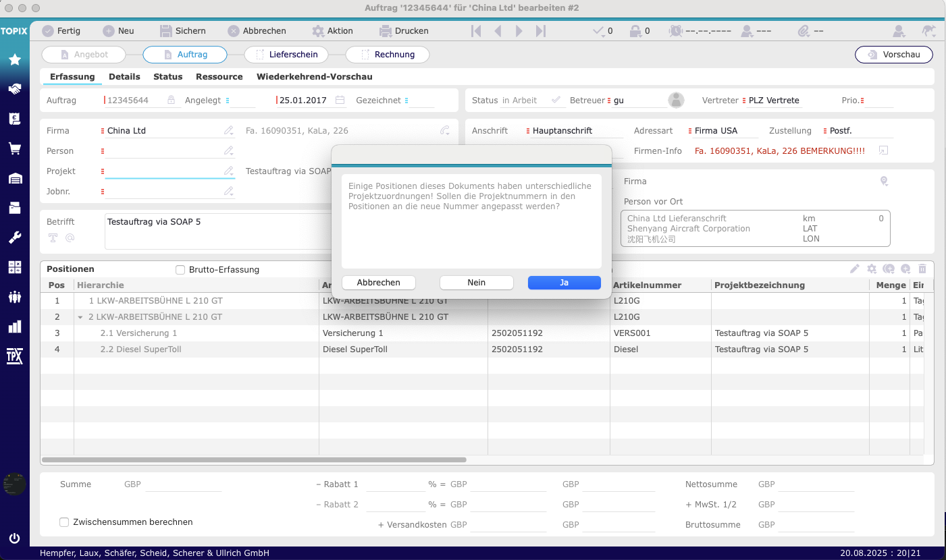Jump to the last record
This screenshot has width=946, height=560.
point(540,31)
